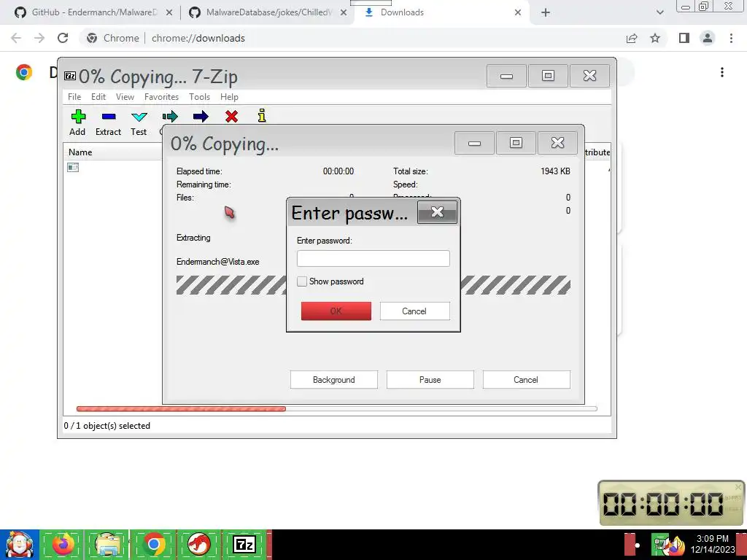Screen dimensions: 747x560
Task: Pause the copying operation
Action: coord(430,379)
